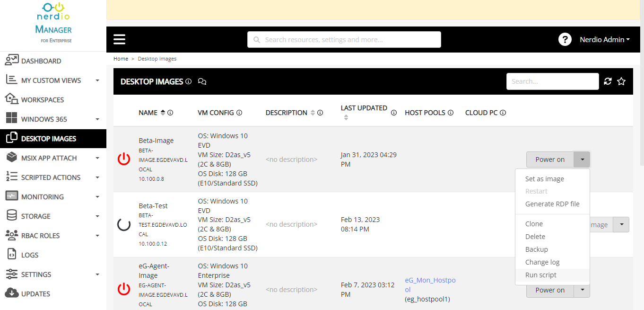Select Run script menu item
Viewport: 644px width, 310px height.
pyautogui.click(x=552, y=275)
